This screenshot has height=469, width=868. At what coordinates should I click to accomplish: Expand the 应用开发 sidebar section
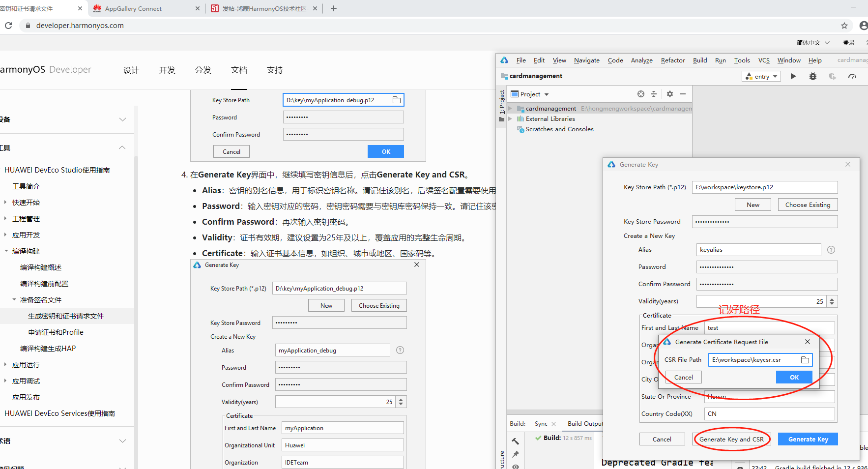tap(6, 235)
